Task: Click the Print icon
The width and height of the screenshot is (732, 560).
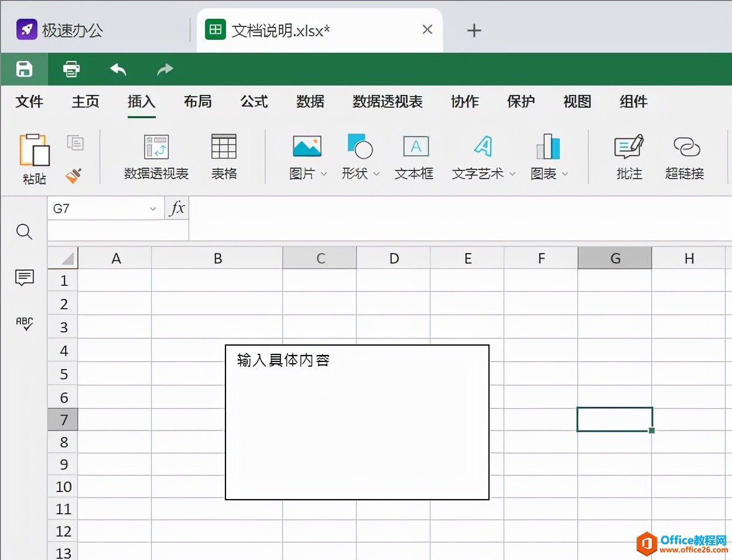Action: 70,69
